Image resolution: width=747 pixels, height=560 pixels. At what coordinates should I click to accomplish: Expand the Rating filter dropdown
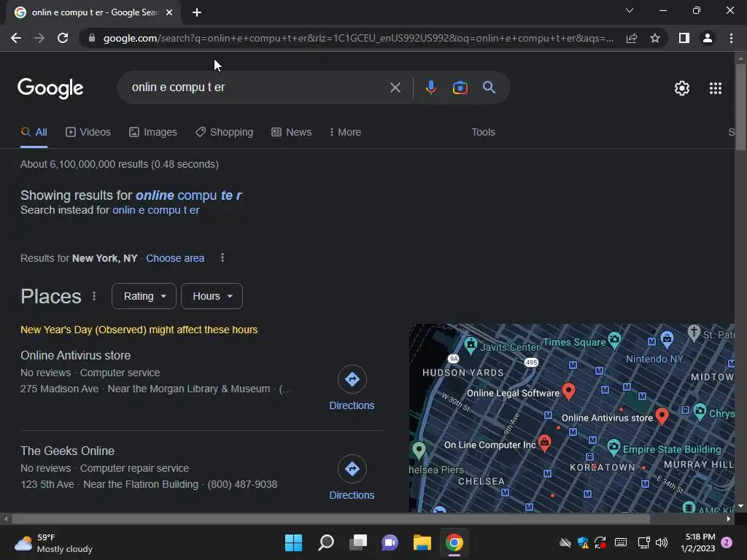tap(144, 296)
